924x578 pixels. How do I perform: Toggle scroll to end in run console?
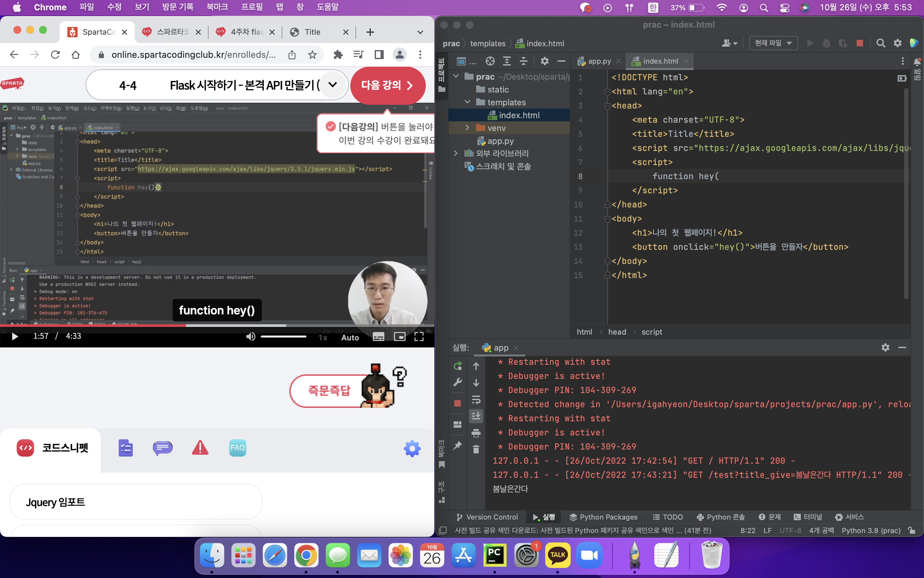476,416
